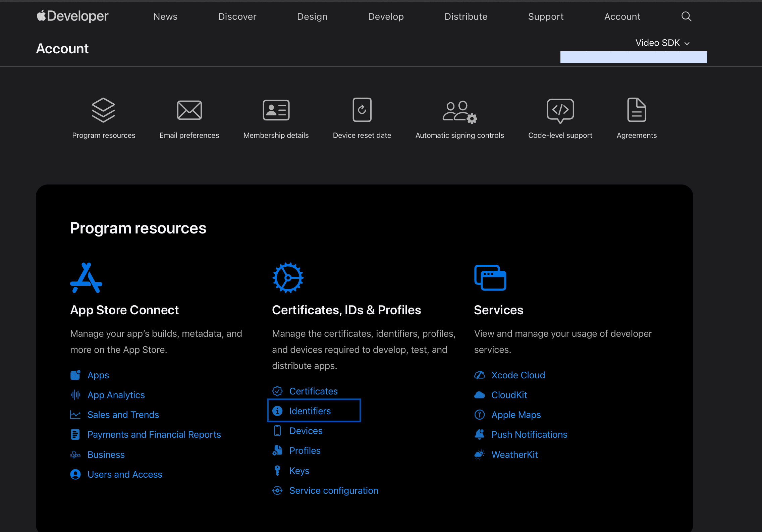Click the Program resources layers icon
This screenshot has height=532, width=762.
tap(103, 110)
